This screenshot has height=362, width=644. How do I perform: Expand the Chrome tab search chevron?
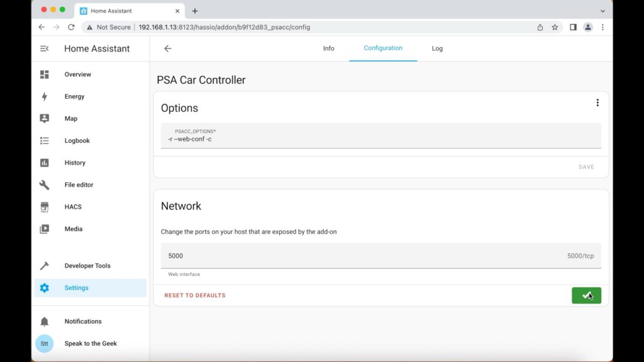pyautogui.click(x=602, y=11)
